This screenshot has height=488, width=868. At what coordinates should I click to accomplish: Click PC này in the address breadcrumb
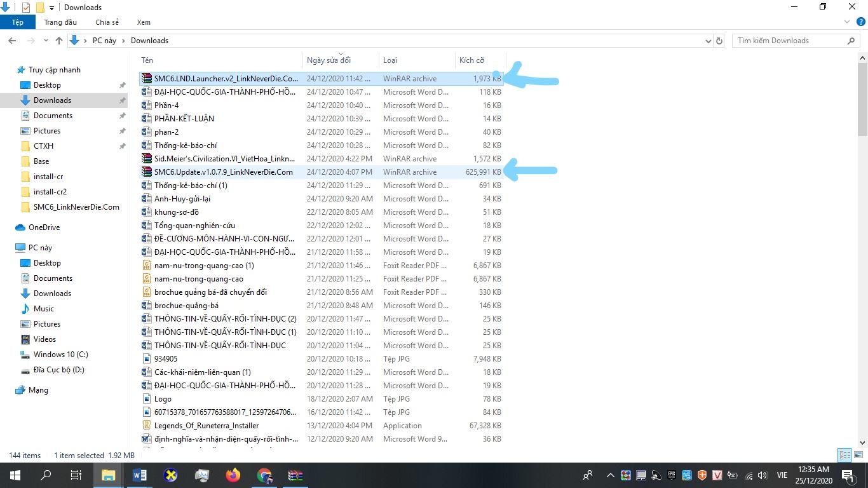[104, 41]
